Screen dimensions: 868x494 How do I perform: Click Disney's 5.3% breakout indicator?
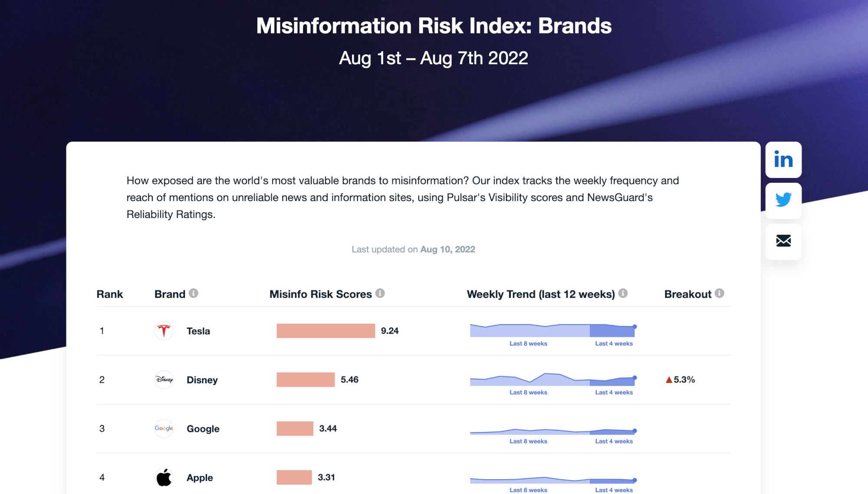coord(680,379)
